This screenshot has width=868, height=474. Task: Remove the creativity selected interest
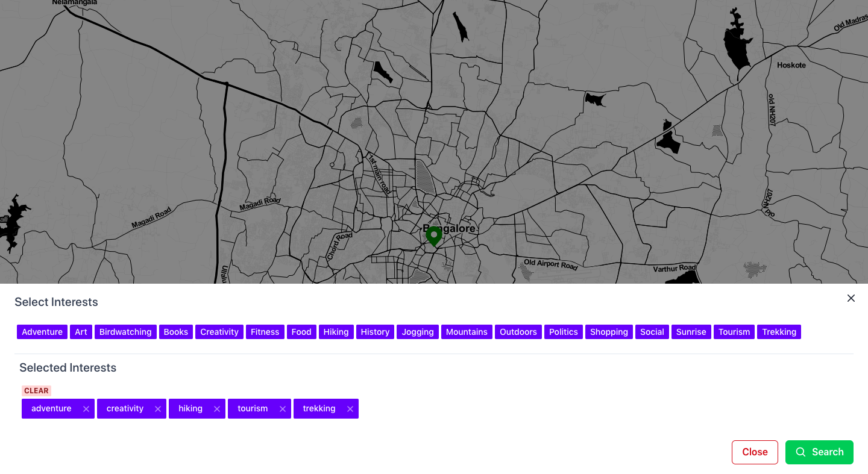tap(158, 409)
